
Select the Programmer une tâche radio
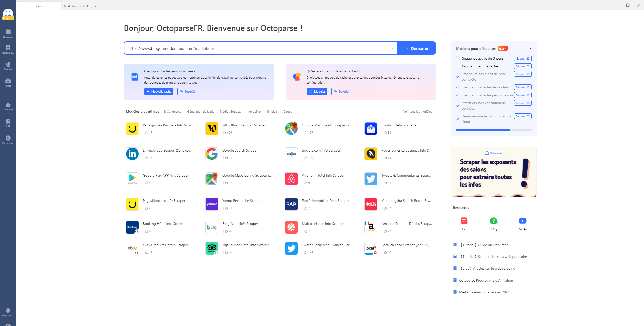pos(458,66)
